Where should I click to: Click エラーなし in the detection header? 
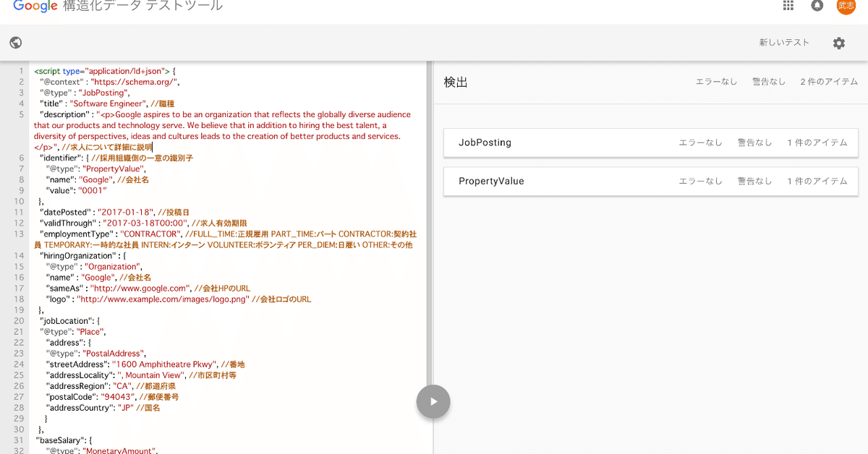tap(716, 82)
